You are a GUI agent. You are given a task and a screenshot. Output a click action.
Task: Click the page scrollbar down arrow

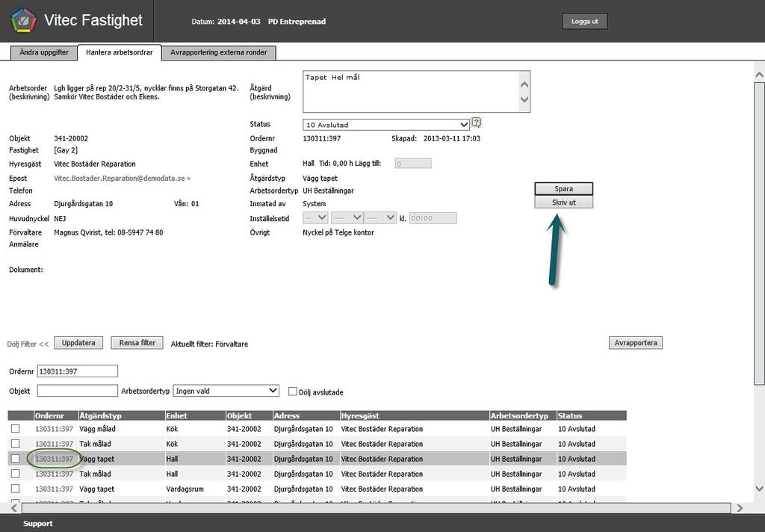coord(759,489)
